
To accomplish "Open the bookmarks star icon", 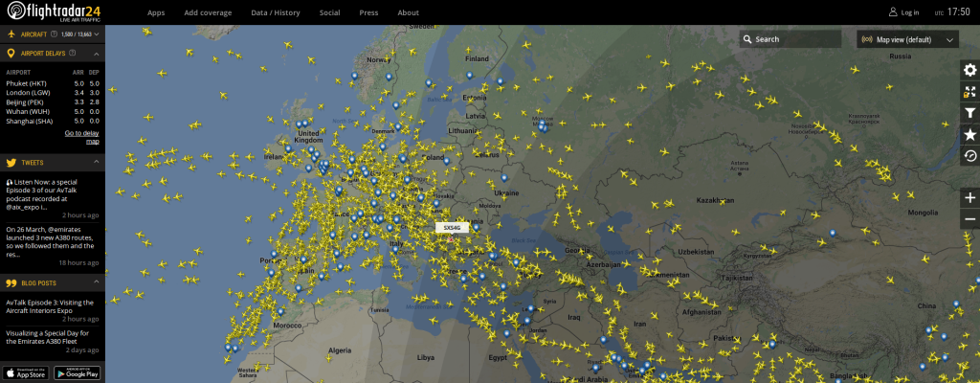I will [x=970, y=135].
